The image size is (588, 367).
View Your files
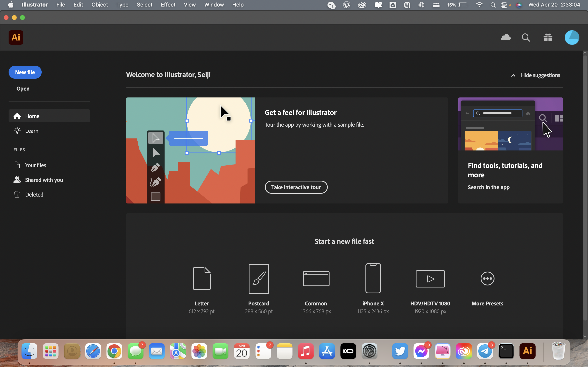pos(36,165)
